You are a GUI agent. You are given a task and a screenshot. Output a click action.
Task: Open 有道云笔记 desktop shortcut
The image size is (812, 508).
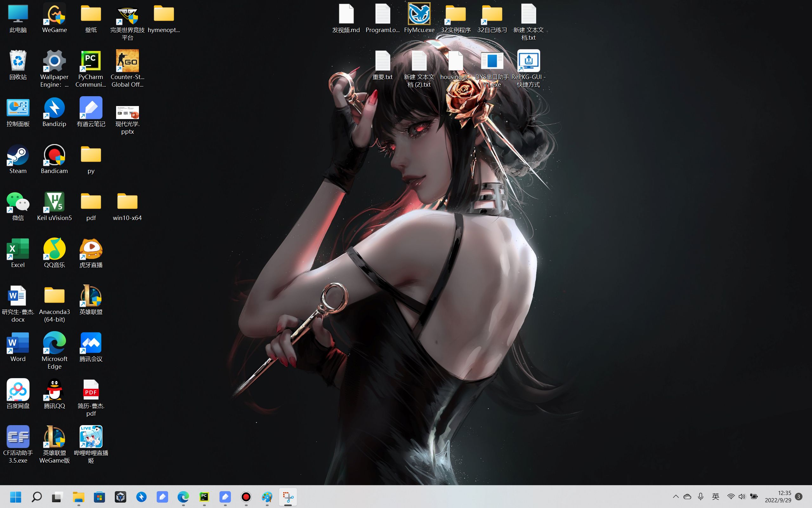tap(91, 112)
